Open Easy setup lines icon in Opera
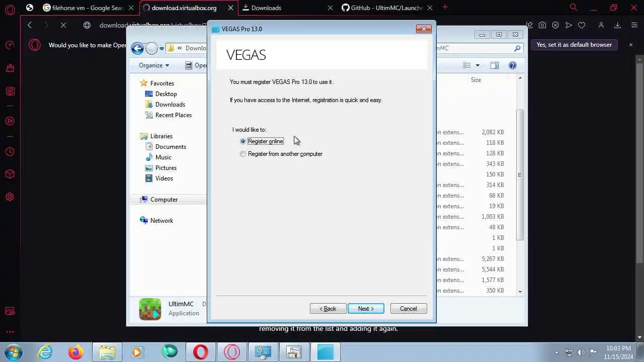 pyautogui.click(x=634, y=25)
